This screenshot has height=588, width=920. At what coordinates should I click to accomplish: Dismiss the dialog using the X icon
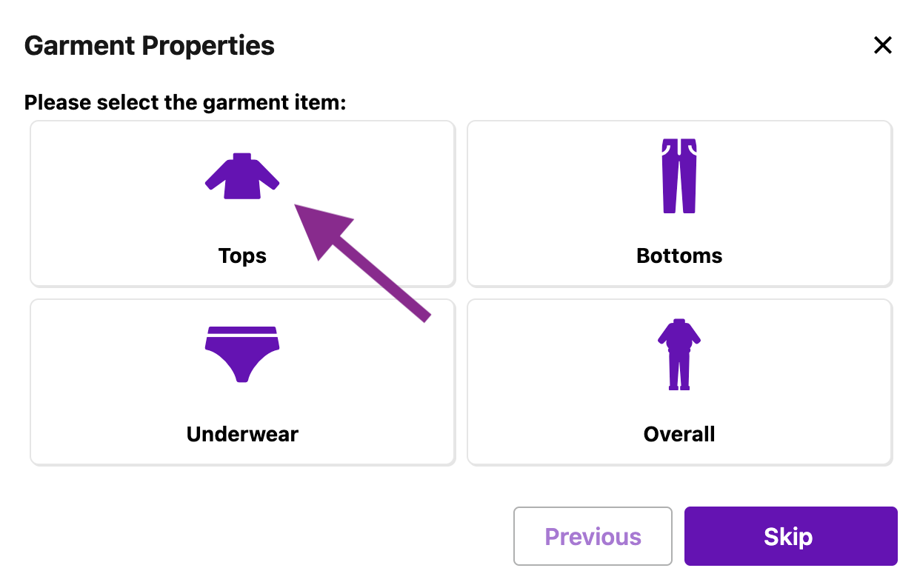point(882,46)
